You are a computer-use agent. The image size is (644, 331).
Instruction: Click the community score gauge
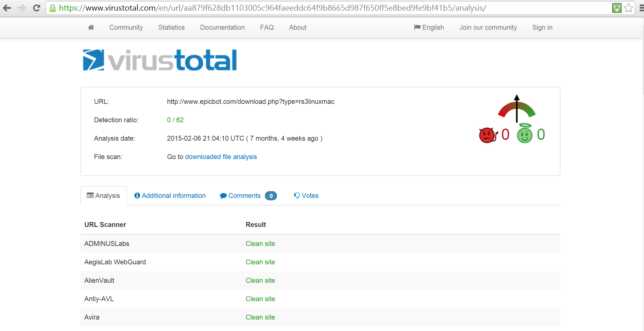click(517, 109)
